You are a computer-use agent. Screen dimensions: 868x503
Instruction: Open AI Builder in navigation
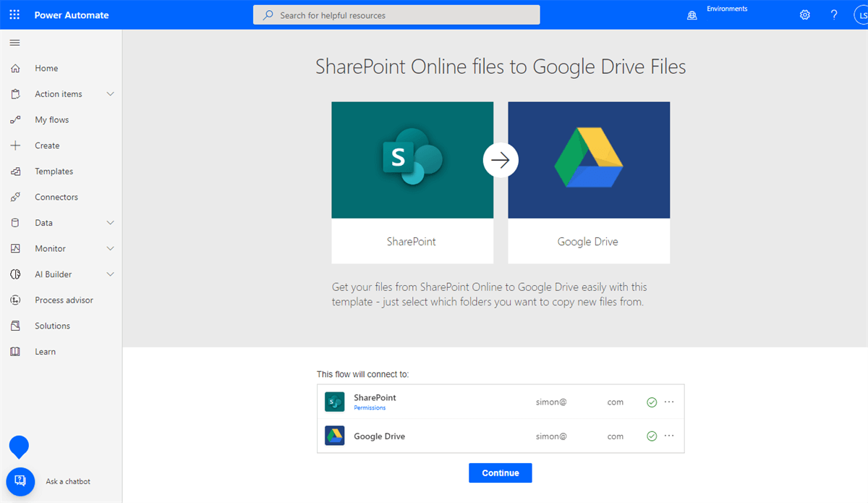54,274
